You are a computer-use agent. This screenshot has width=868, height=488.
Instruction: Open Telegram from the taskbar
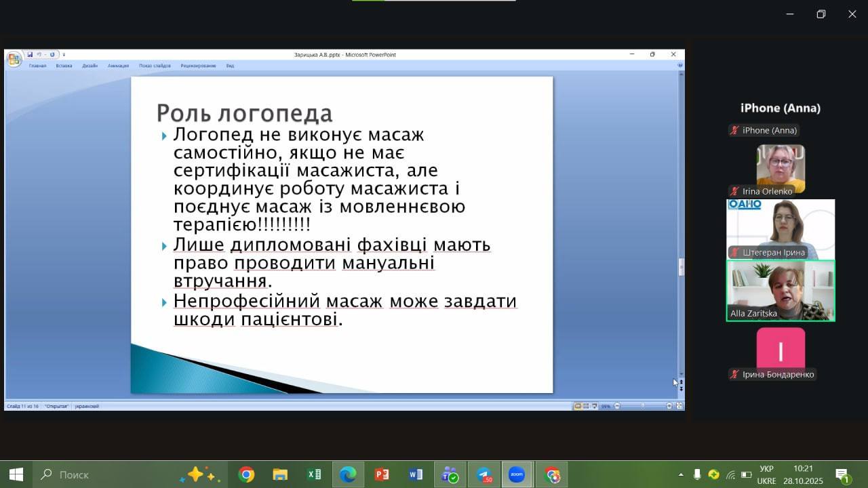[x=484, y=474]
